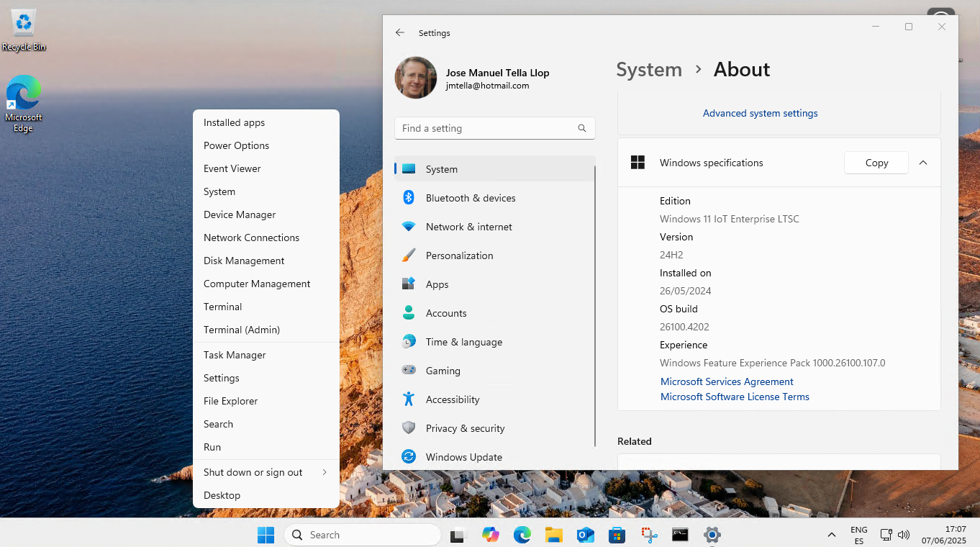Screen dimensions: 980x547
Task: Open Microsoft Services Agreement link
Action: pyautogui.click(x=727, y=381)
